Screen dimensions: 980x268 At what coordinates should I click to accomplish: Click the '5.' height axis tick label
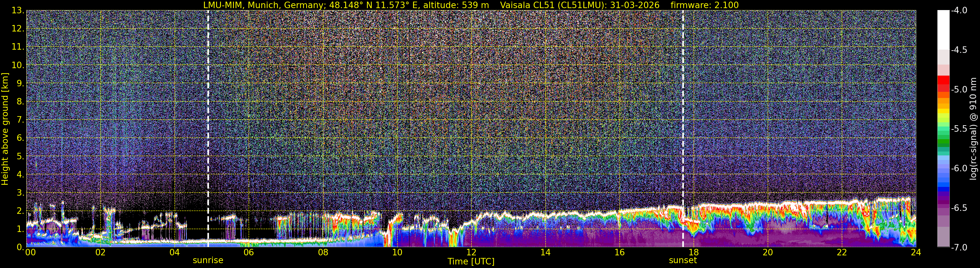point(20,156)
